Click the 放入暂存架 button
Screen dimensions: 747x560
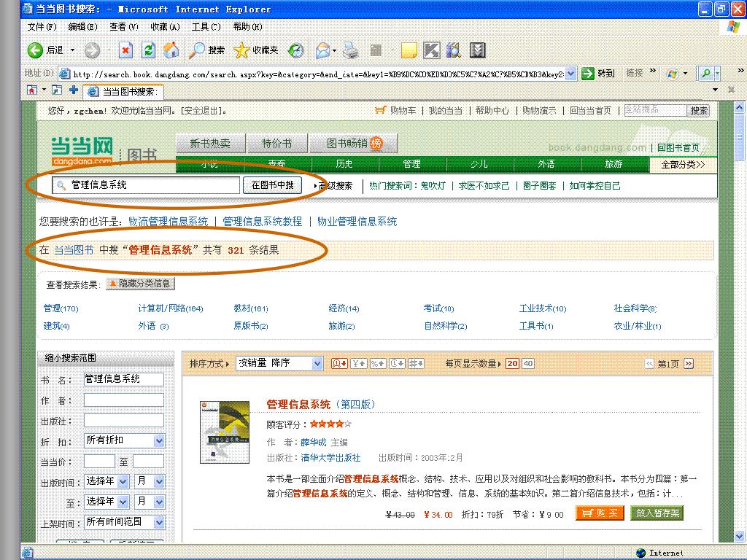[657, 513]
